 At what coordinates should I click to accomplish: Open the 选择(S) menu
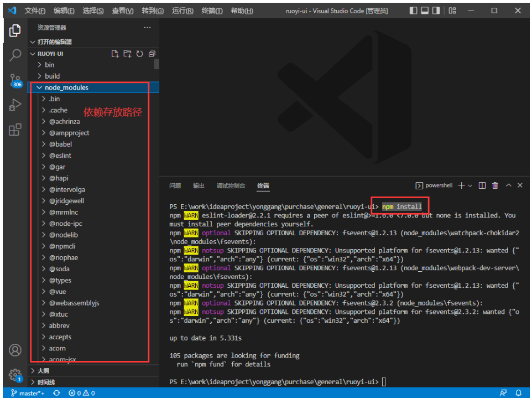(x=93, y=11)
